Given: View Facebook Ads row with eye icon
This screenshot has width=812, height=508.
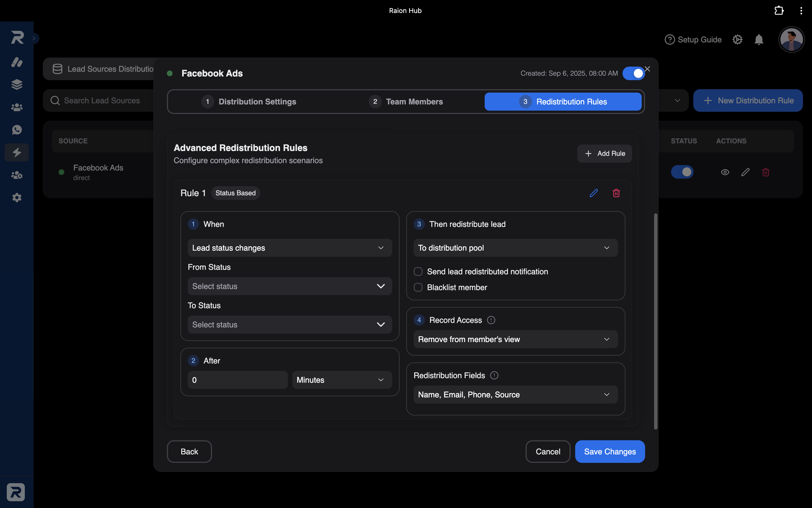Looking at the screenshot, I should coord(725,172).
